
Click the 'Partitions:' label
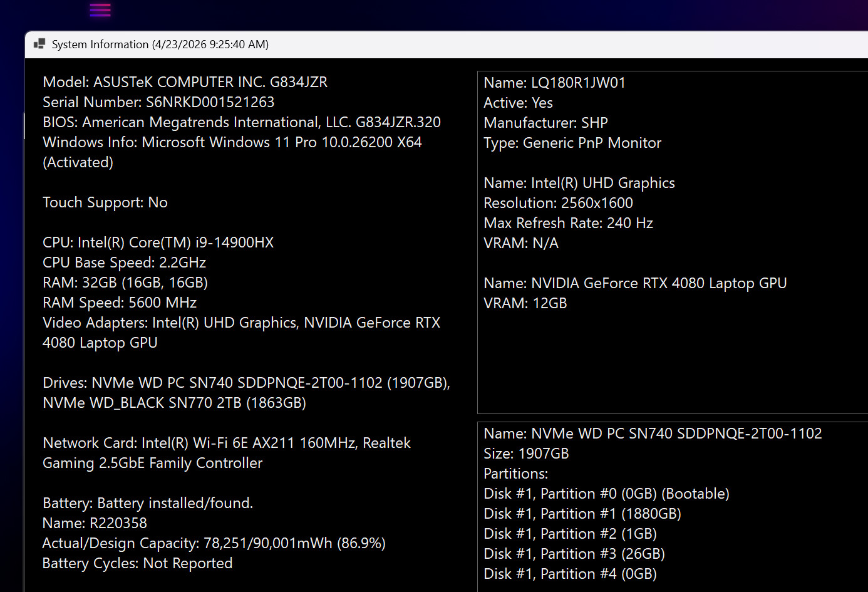click(516, 474)
